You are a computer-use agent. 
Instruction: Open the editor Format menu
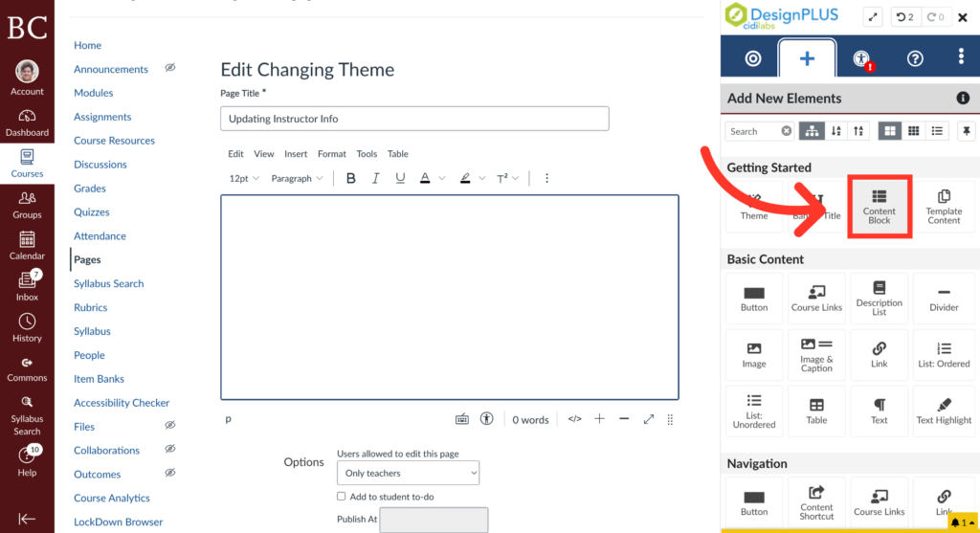[331, 154]
